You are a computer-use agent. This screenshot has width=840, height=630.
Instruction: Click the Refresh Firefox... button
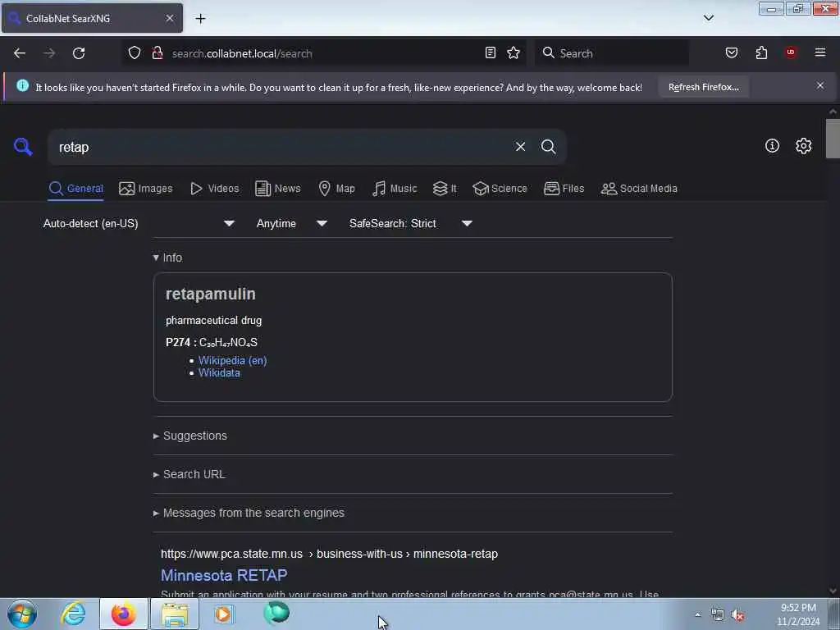(703, 87)
